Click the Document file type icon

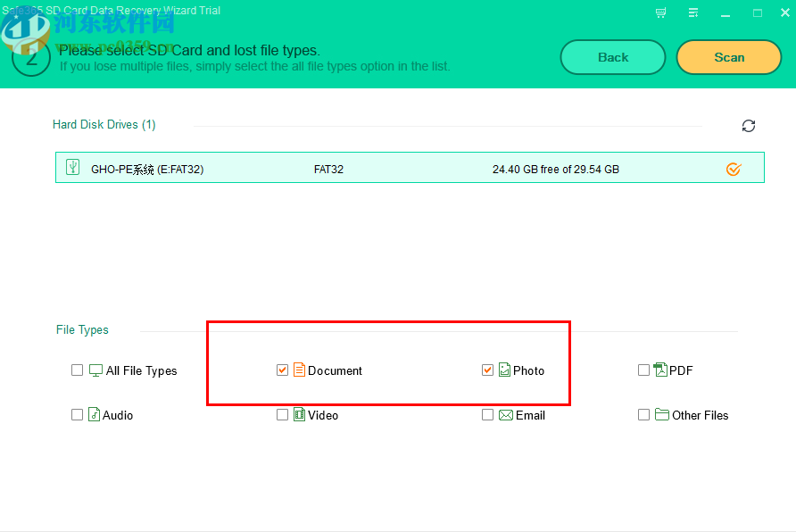coord(302,370)
